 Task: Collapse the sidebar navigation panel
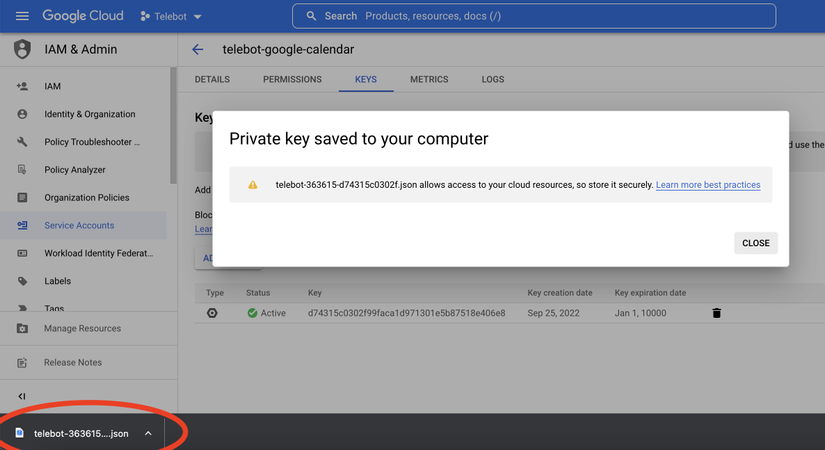[22, 396]
